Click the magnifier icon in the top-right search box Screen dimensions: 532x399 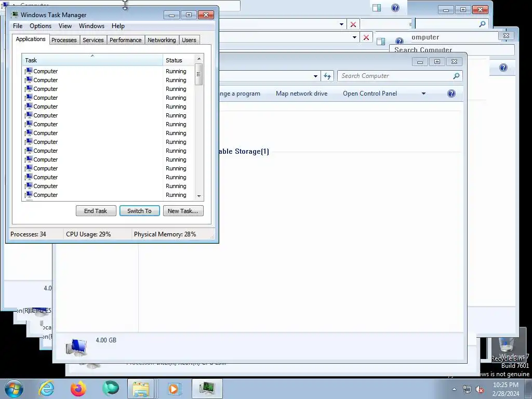482,24
